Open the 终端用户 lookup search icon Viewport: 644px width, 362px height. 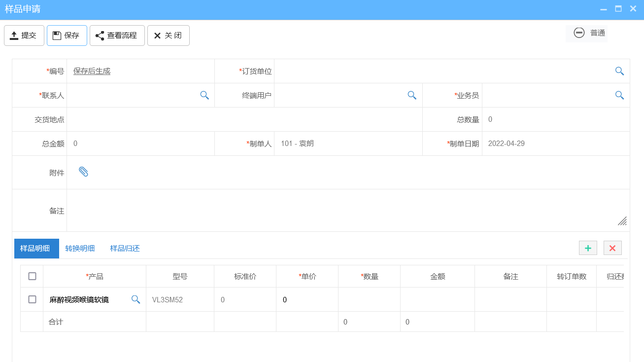coord(412,95)
